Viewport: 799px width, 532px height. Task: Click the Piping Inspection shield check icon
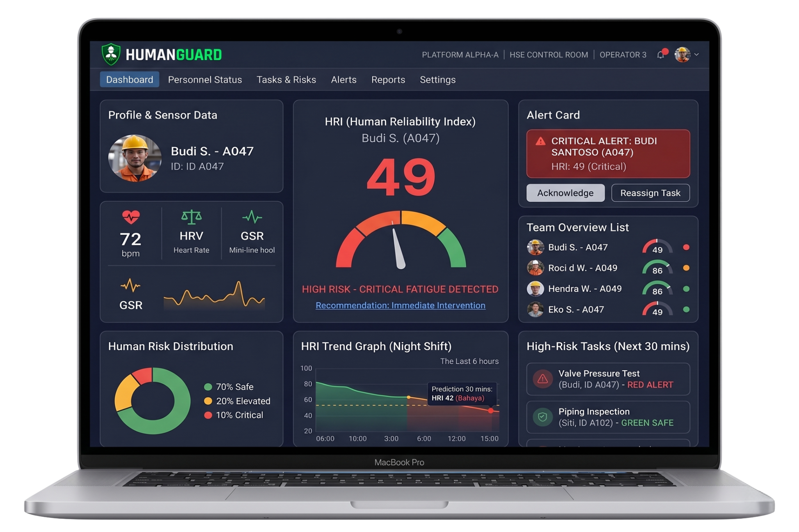(543, 417)
